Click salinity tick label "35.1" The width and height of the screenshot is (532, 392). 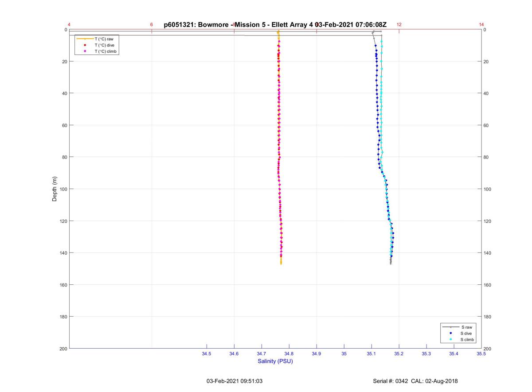(372, 353)
